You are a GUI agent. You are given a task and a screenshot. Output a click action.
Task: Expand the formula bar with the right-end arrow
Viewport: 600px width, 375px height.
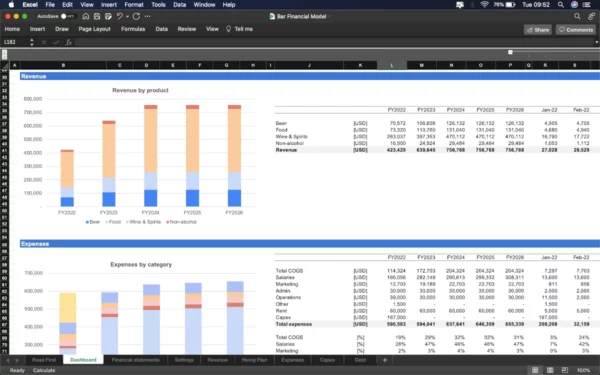[x=596, y=42]
